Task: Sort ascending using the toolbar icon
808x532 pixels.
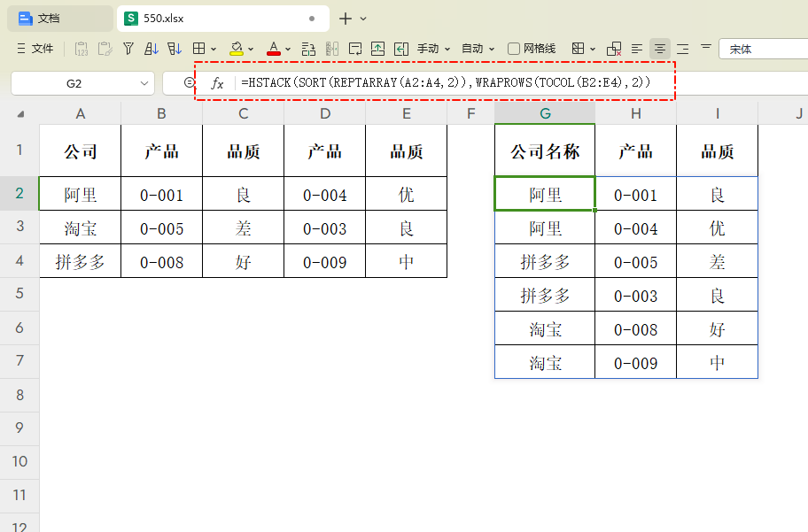Action: point(151,49)
